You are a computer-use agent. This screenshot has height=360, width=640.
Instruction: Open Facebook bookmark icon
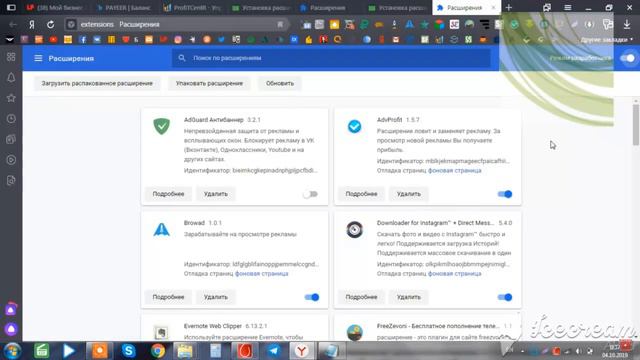(x=82, y=40)
